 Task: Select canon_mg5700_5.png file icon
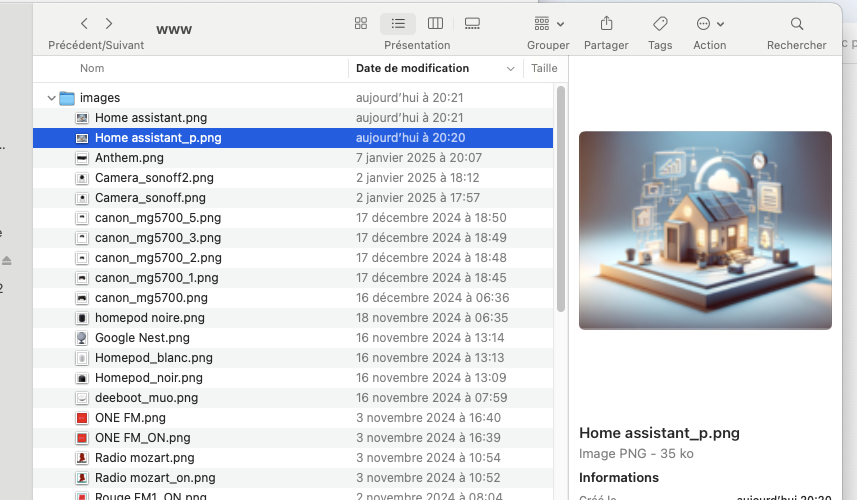pos(82,218)
